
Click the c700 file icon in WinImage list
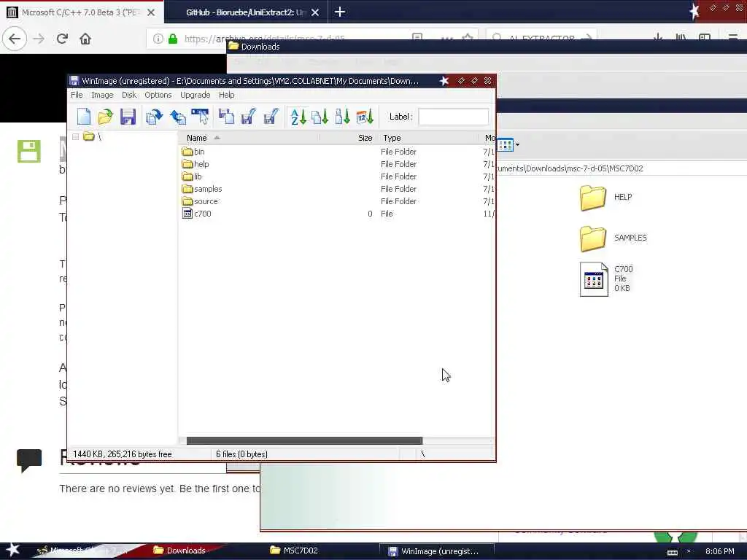pyautogui.click(x=187, y=214)
